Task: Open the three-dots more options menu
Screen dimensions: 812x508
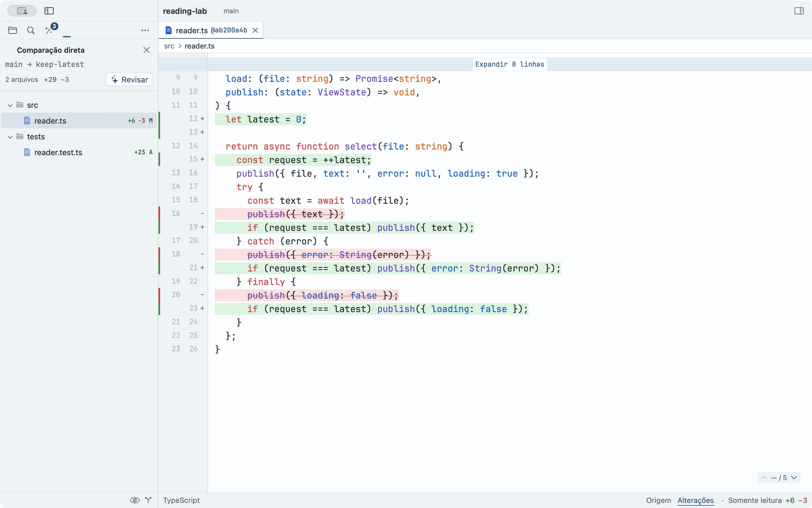Action: (145, 30)
